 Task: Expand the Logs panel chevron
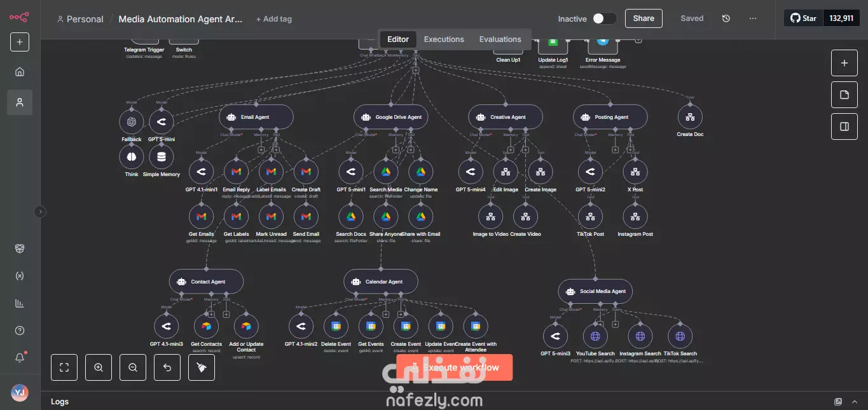pyautogui.click(x=855, y=402)
